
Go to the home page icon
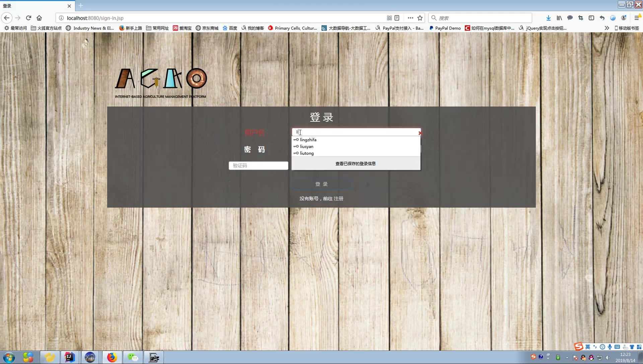pyautogui.click(x=39, y=18)
